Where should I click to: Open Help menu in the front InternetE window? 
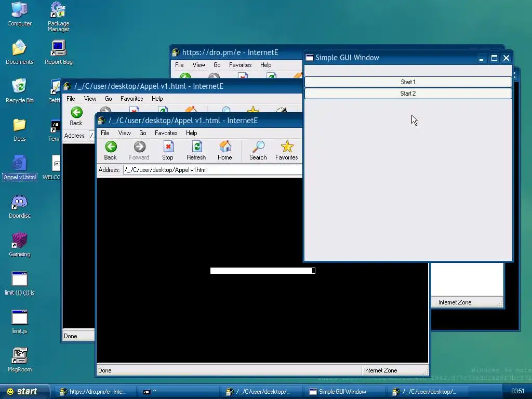tap(191, 133)
